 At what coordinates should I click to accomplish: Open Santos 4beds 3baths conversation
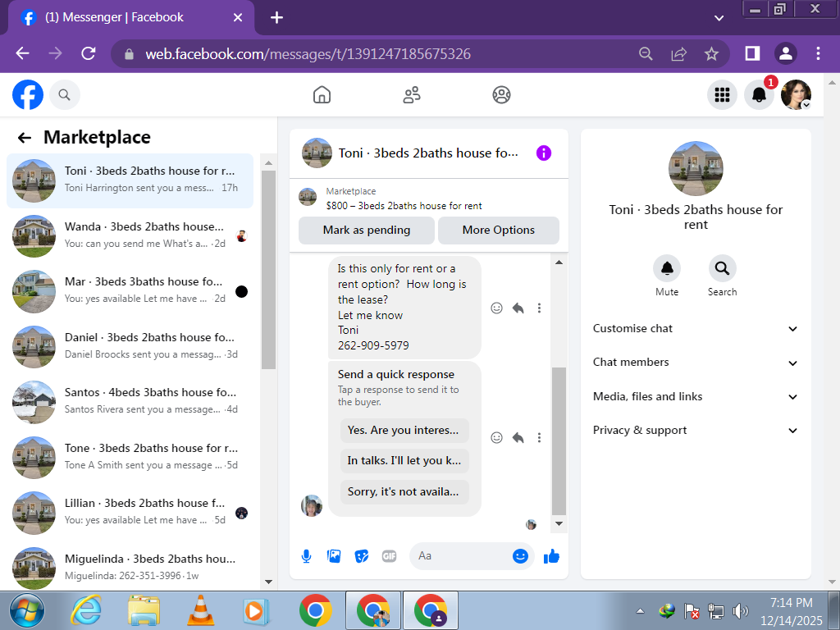(130, 402)
